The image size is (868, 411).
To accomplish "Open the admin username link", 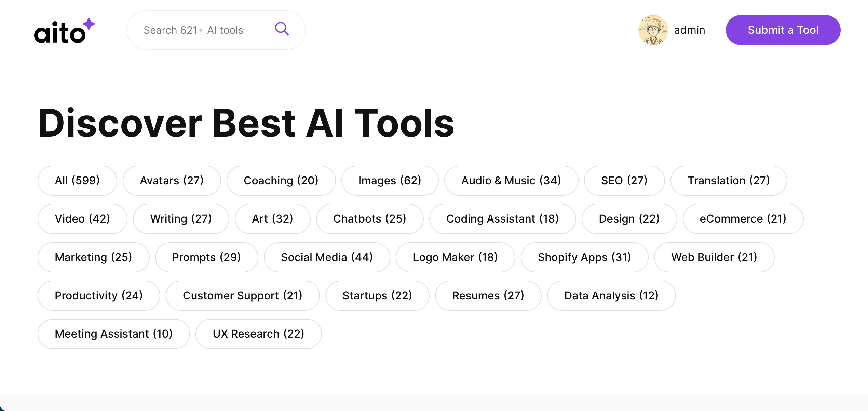I will tap(689, 30).
